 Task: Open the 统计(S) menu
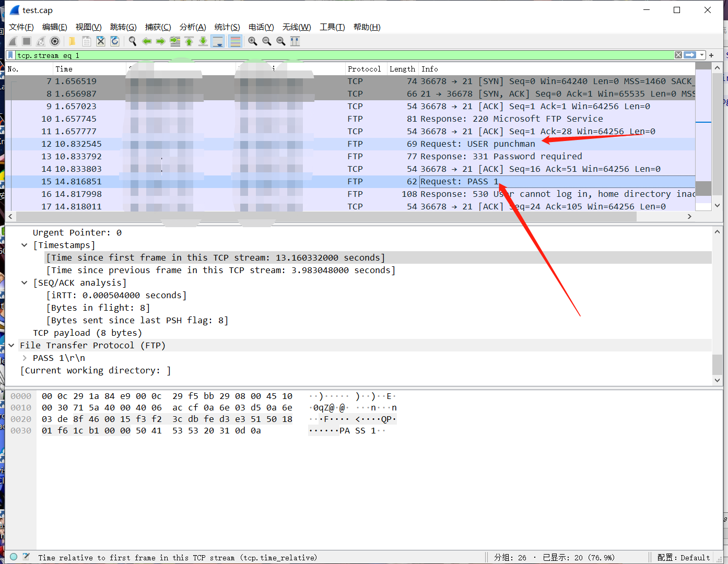click(x=227, y=27)
